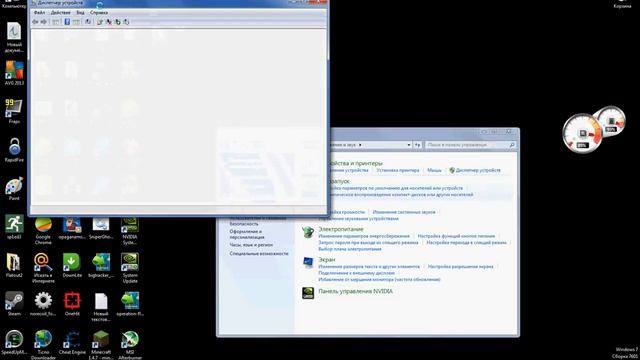The image size is (640, 360).
Task: Click the magnifier icon in Control Panel search
Action: point(512,145)
